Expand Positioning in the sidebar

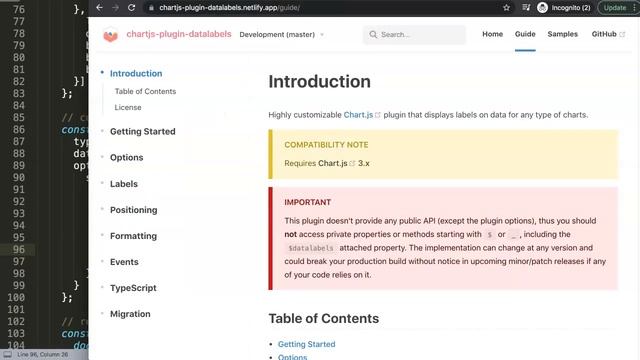coord(133,210)
